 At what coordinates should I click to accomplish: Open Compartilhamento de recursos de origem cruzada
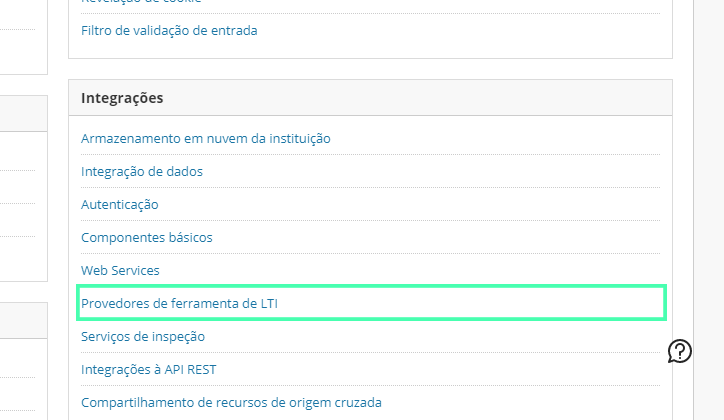point(231,402)
